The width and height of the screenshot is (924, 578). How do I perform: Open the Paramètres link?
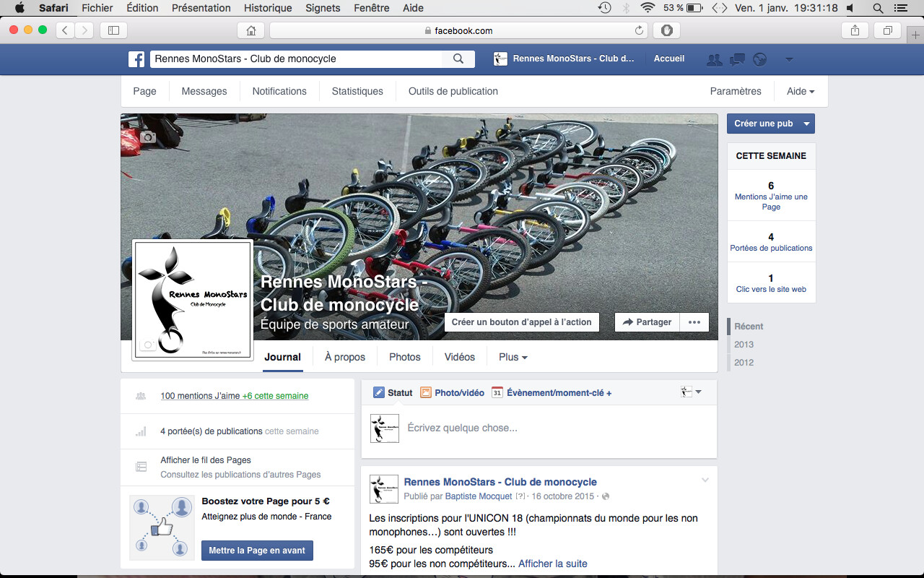pos(736,91)
